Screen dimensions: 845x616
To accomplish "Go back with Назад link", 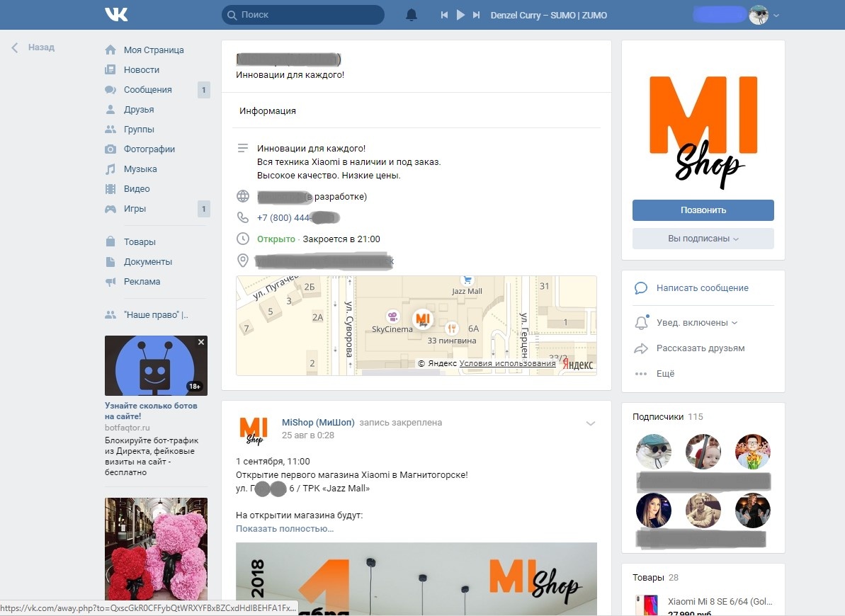I will click(x=33, y=47).
